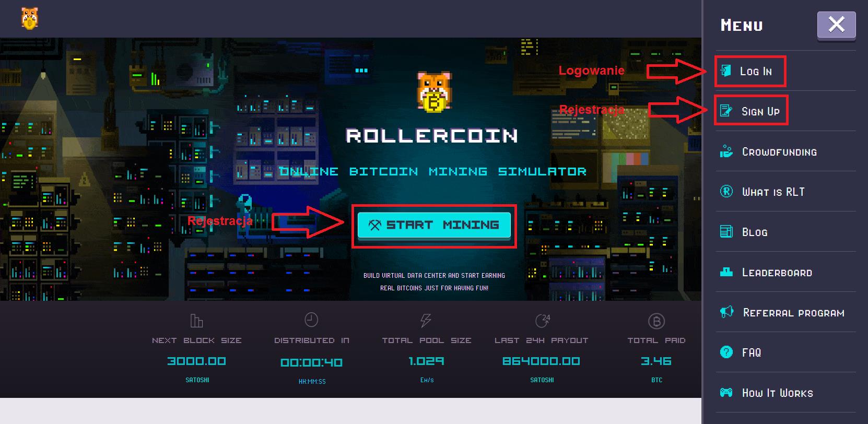
Task: Click the Total Paid bitcoin icon
Action: click(x=656, y=321)
